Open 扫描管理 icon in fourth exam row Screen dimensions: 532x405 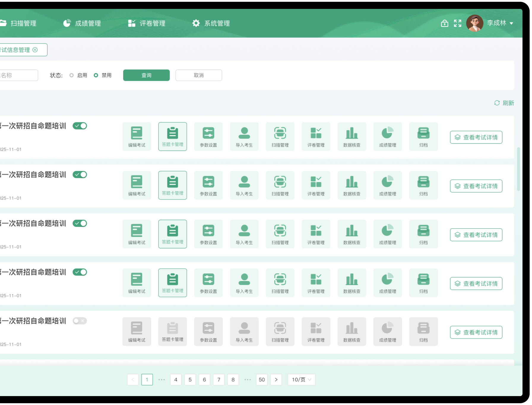280,282
